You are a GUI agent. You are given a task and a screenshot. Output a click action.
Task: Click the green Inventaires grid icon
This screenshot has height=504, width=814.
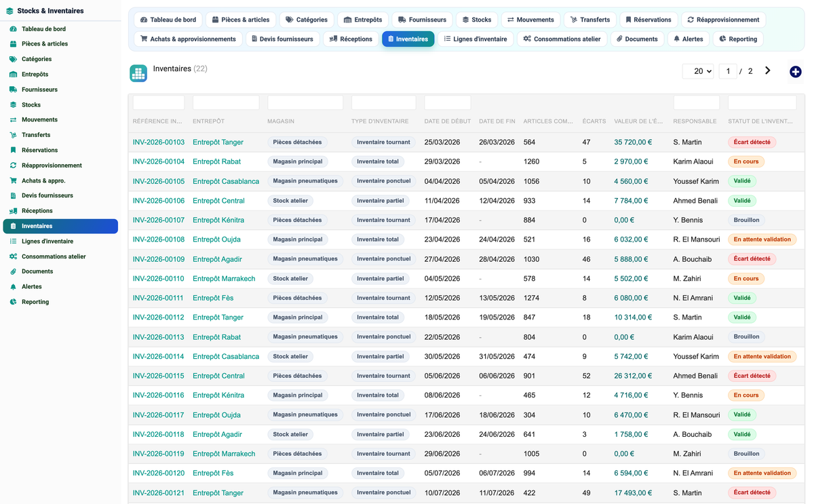tap(138, 73)
